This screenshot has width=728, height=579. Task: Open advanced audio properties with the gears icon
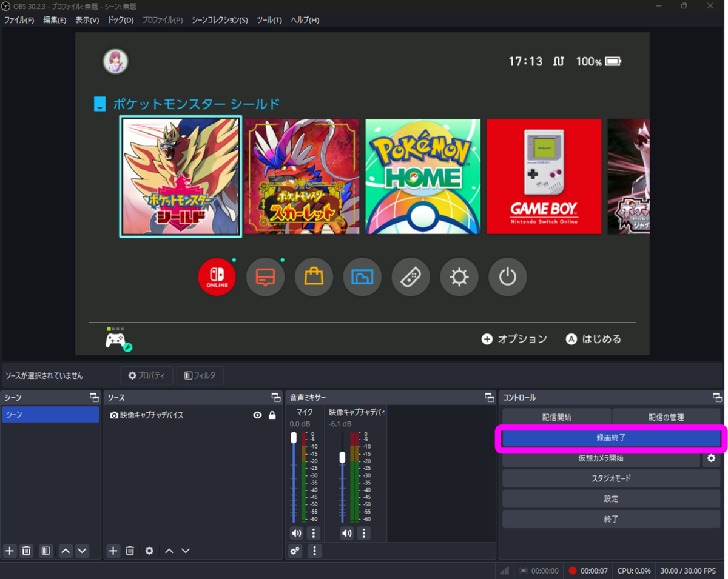(295, 551)
